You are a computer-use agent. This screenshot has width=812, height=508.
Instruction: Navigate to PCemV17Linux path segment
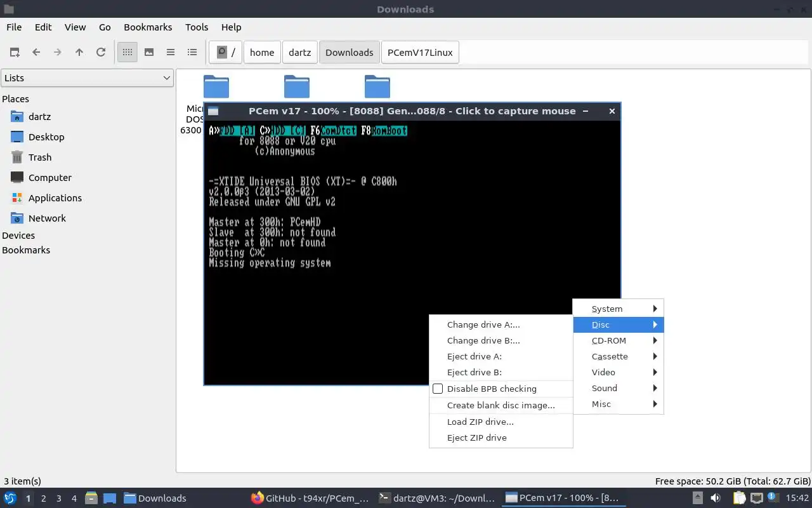pyautogui.click(x=420, y=52)
